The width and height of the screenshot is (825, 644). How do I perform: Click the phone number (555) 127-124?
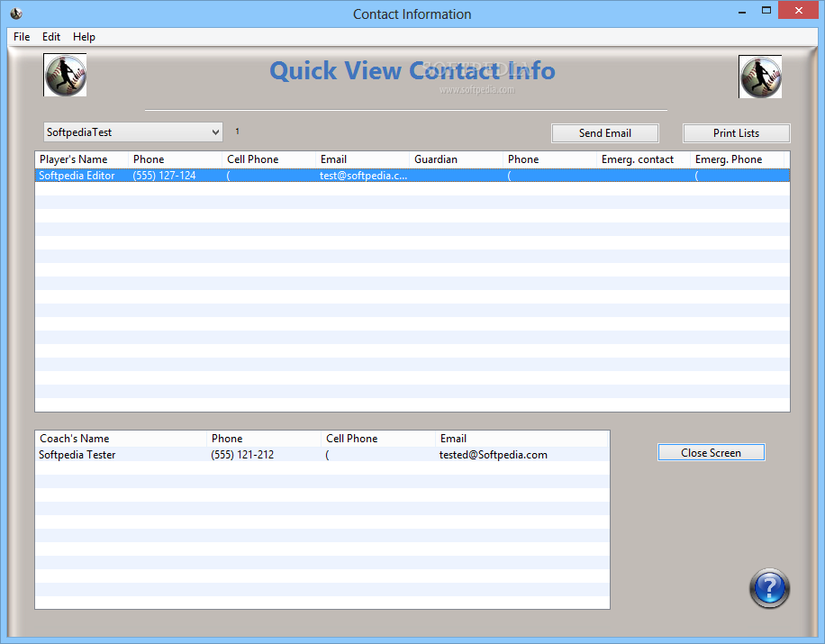[164, 176]
